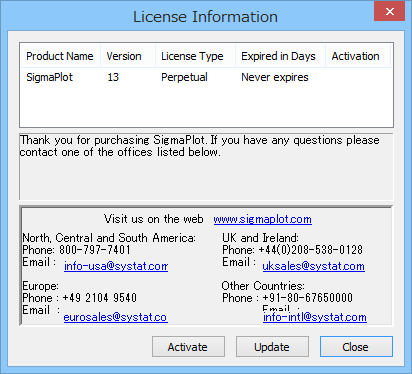This screenshot has width=412, height=374.
Task: Open the info-usa@systat.com email link
Action: pos(116,266)
